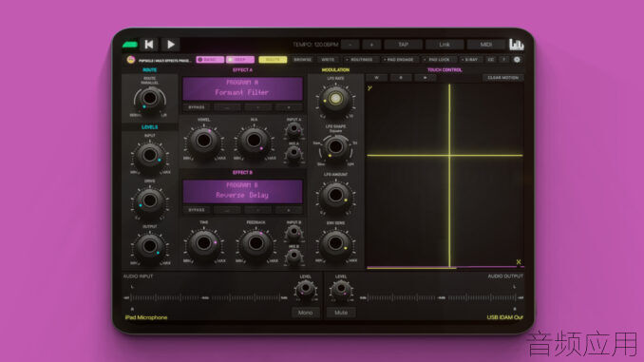Screen dimensions: 644x362
Task: Select the USB IDAM Out output destination
Action: point(504,317)
